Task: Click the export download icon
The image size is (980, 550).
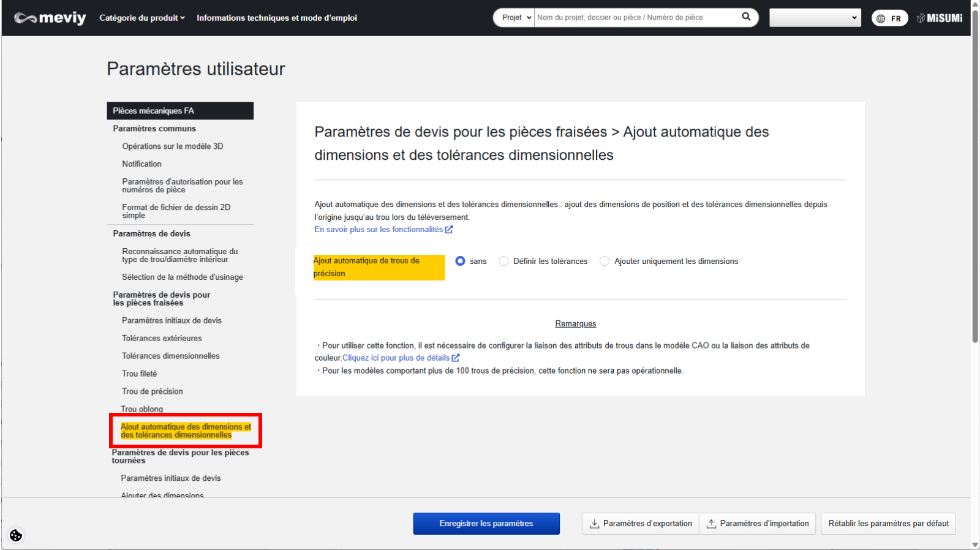Action: click(594, 524)
